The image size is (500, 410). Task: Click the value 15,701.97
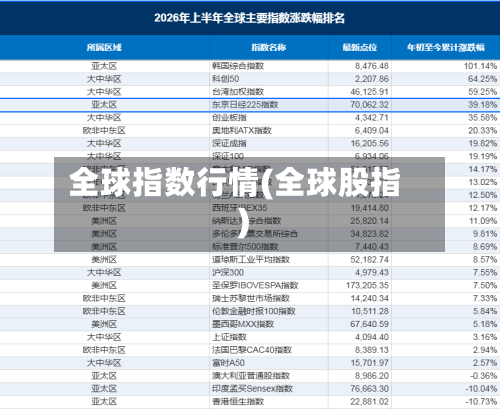click(369, 363)
